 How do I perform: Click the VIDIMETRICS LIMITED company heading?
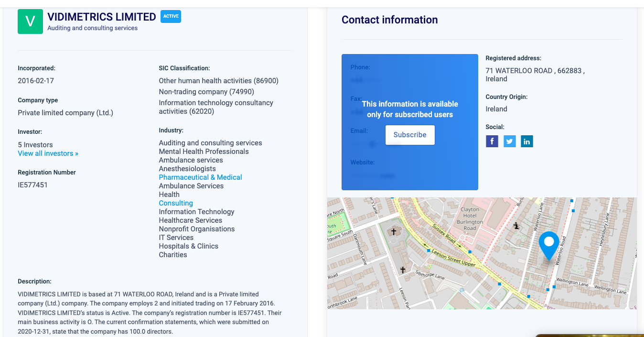(102, 17)
